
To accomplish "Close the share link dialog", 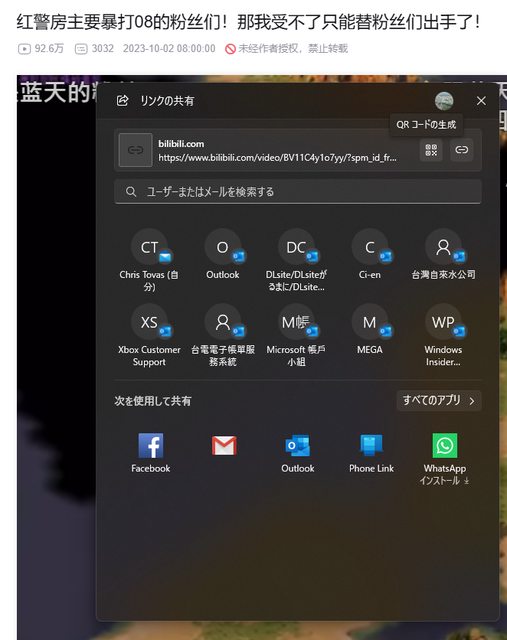I will click(481, 101).
